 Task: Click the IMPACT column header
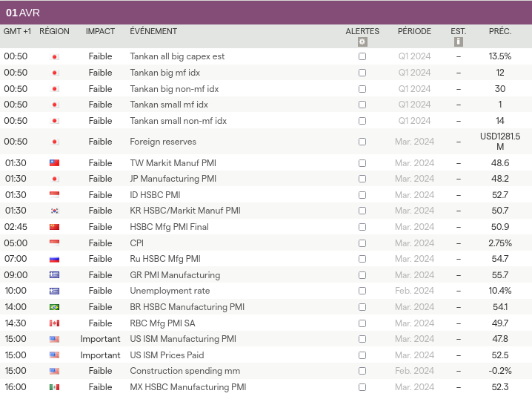tap(100, 31)
